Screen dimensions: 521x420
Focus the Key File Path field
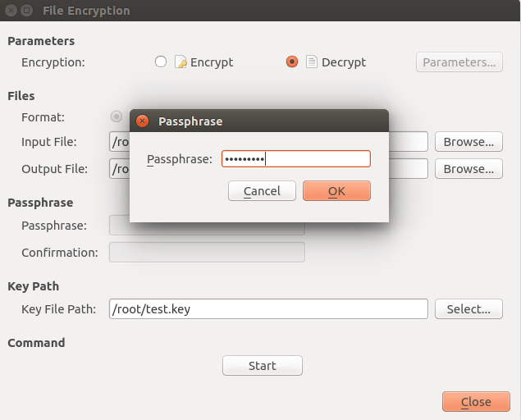[x=268, y=309]
